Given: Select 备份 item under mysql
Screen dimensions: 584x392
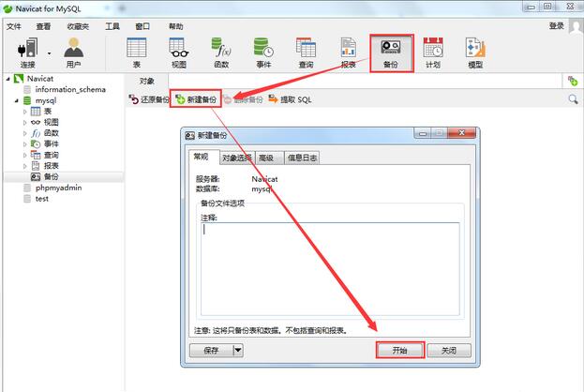Looking at the screenshot, I should pos(45,176).
